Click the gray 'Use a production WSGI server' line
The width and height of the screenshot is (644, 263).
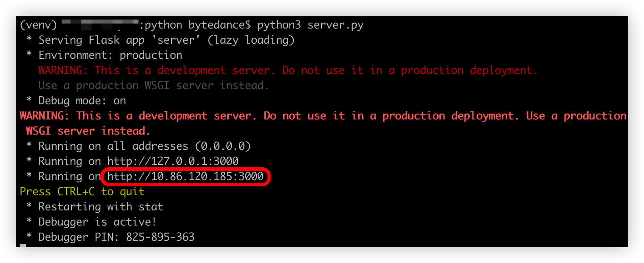coord(154,86)
